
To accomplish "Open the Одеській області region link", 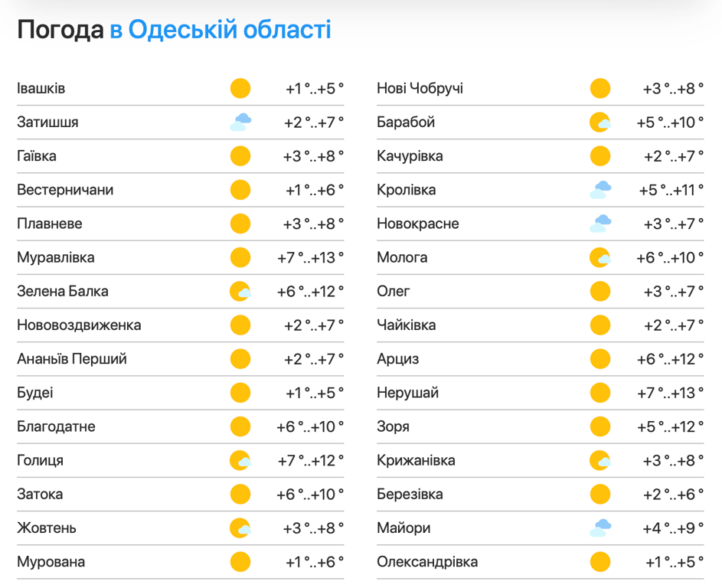I will click(x=230, y=30).
